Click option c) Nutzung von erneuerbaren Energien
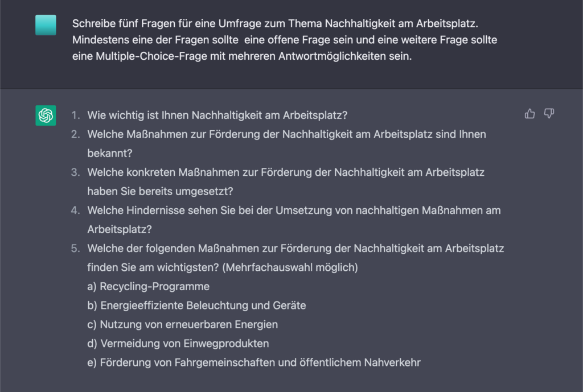The width and height of the screenshot is (583, 392). pos(183,324)
